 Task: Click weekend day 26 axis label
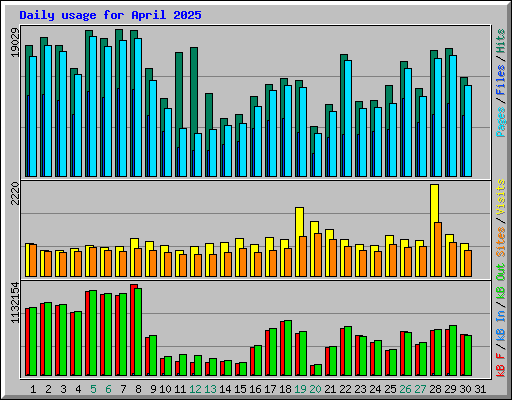(x=405, y=389)
